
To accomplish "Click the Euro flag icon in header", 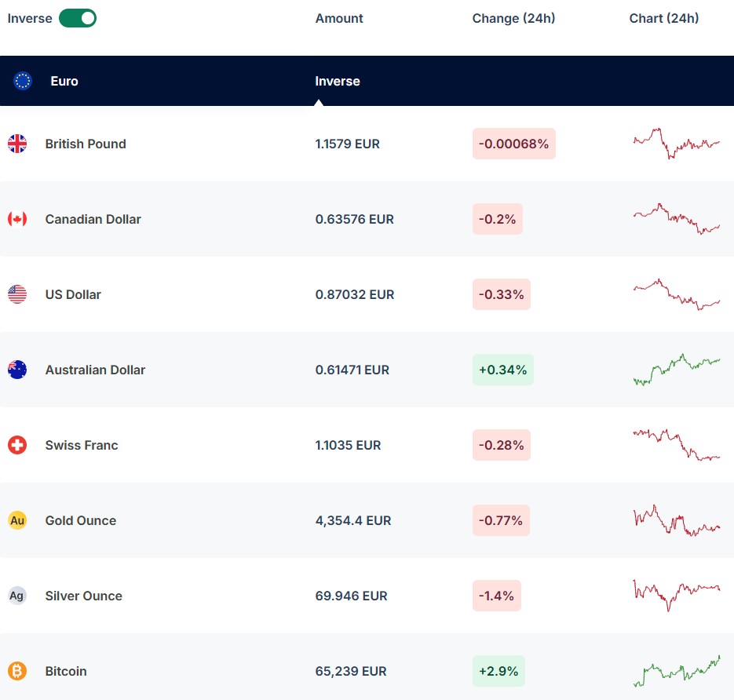I will click(23, 81).
